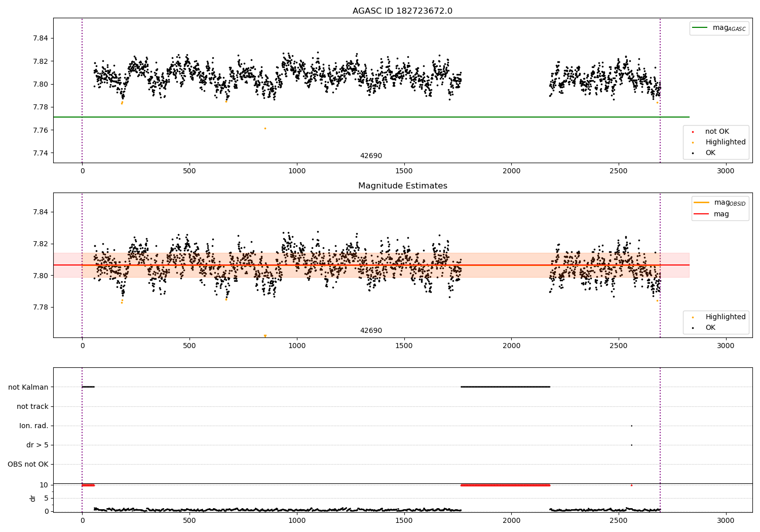This screenshot has width=760, height=532.
Task: Click the 7.76 y-tick in the top plot
Action: (x=41, y=130)
